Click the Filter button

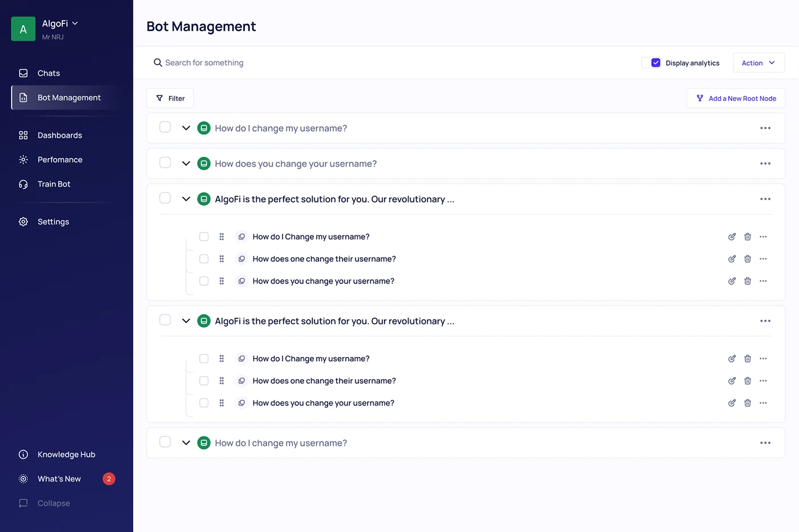click(x=170, y=98)
